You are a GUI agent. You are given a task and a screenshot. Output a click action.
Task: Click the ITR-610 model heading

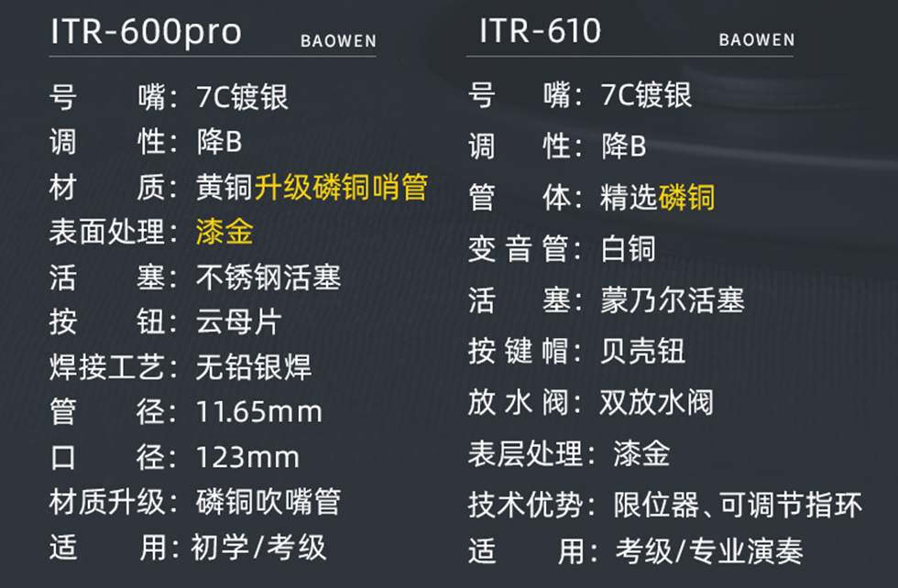540,30
